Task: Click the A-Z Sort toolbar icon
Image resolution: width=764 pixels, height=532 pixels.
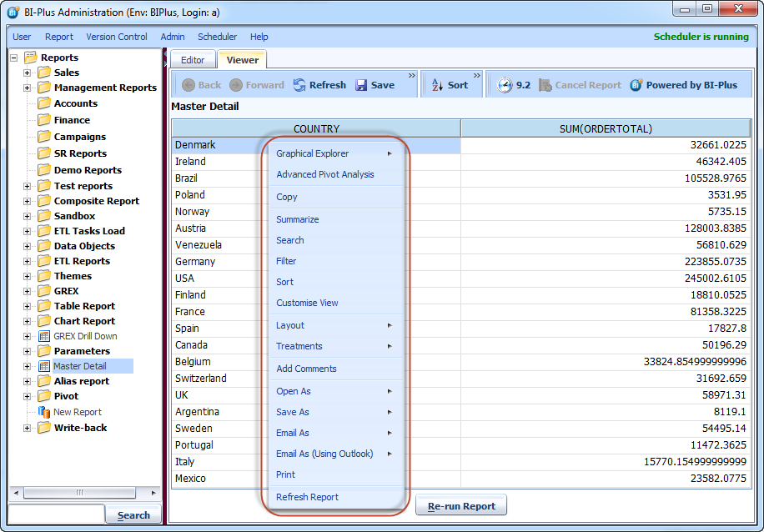Action: [437, 85]
